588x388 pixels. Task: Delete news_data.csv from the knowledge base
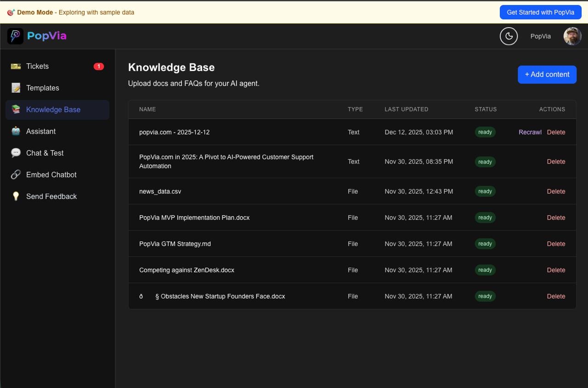(556, 191)
